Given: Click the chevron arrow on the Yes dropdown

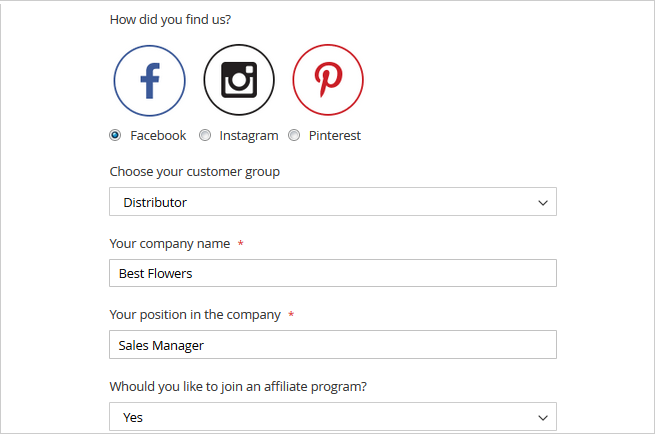Looking at the screenshot, I should [x=543, y=417].
